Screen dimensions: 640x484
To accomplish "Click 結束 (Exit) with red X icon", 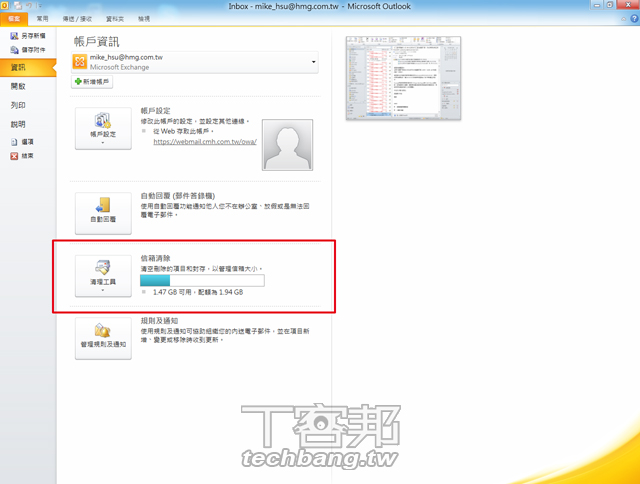I will click(x=22, y=156).
